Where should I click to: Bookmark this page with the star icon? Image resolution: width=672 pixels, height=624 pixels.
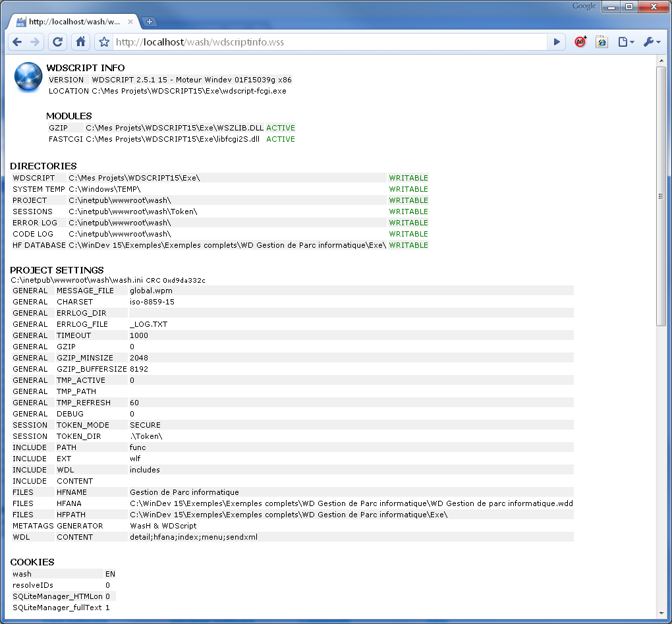[x=103, y=42]
